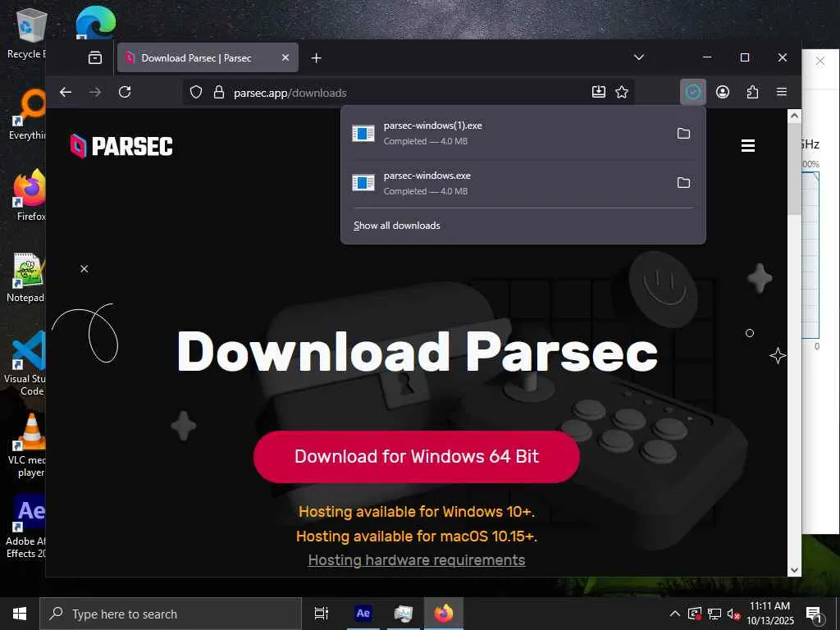Click the install-app icon in address bar
Image resolution: width=840 pixels, height=630 pixels.
tap(598, 92)
